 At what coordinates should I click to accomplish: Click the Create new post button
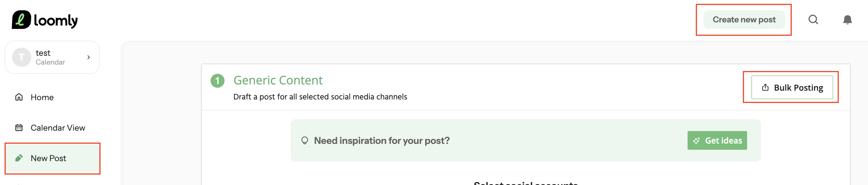click(744, 19)
